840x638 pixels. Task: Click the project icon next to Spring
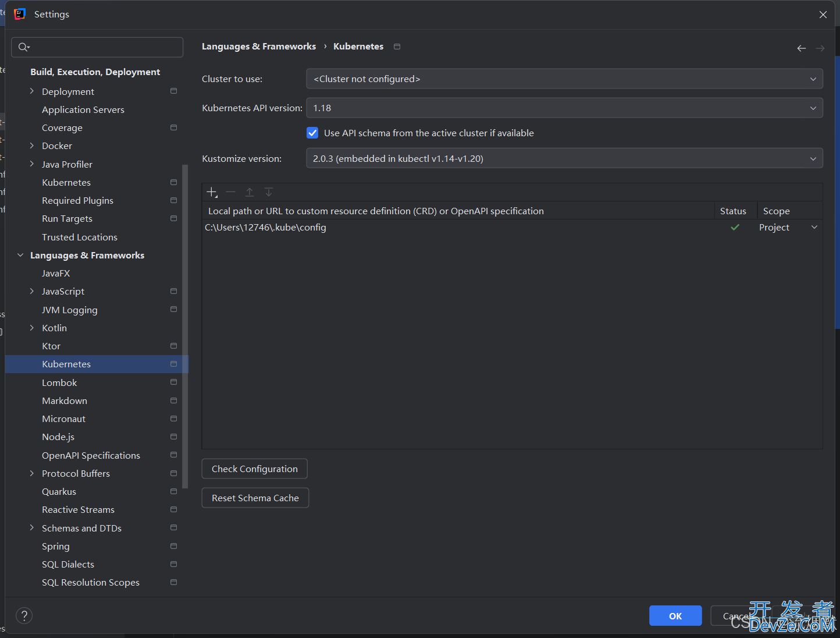click(173, 546)
